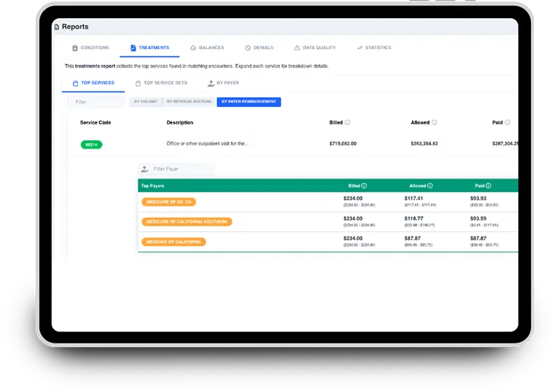Image resolution: width=556 pixels, height=392 pixels.
Task: Click the $719,082.00 billed total
Action: (343, 144)
